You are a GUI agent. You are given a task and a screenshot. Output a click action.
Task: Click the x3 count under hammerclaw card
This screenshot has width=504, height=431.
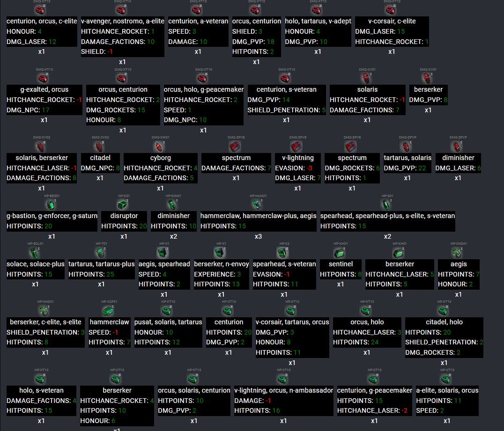point(258,236)
